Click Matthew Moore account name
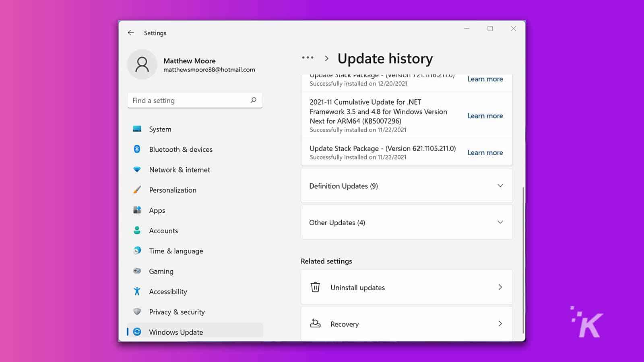 tap(190, 61)
